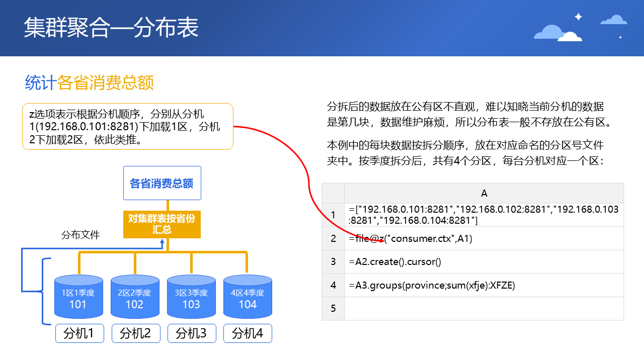This screenshot has width=644, height=362.
Task: Click the orange 对集群表按省份汇总 box
Action: pyautogui.click(x=162, y=224)
